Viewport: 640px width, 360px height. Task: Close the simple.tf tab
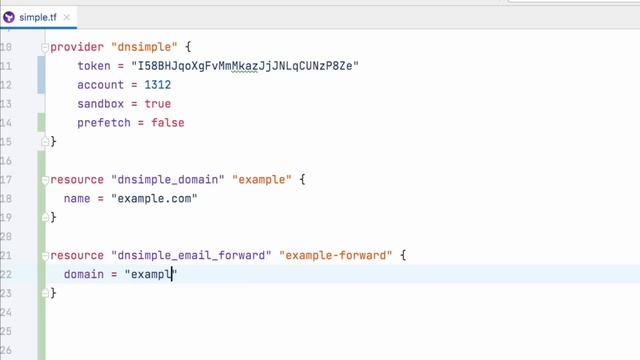[67, 18]
